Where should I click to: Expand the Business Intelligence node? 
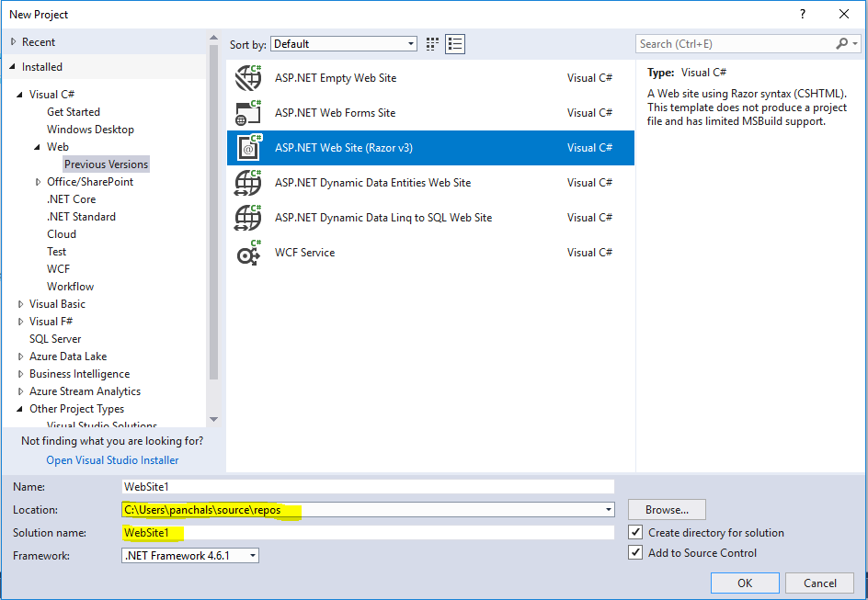(20, 374)
